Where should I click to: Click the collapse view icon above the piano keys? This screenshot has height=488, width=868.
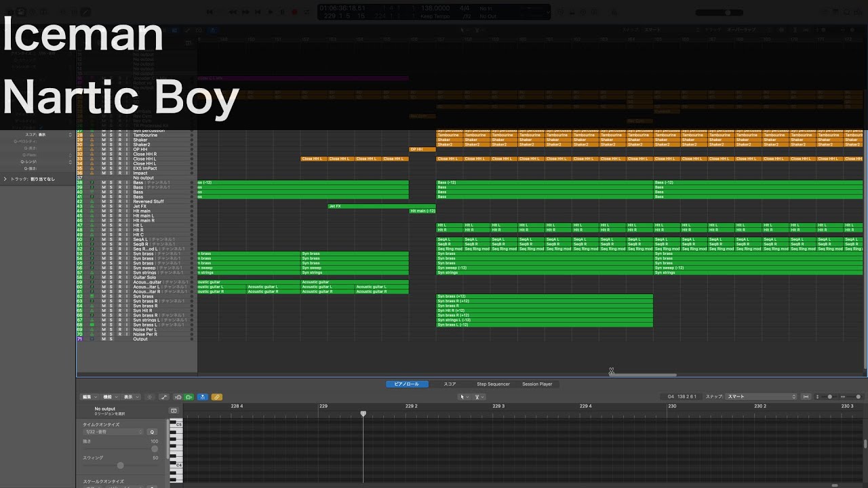tap(174, 410)
